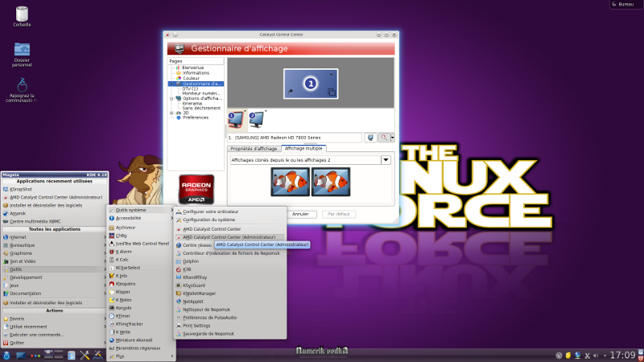Open the small arrow menu on display 1 block
This screenshot has height=362, width=644.
(331, 74)
